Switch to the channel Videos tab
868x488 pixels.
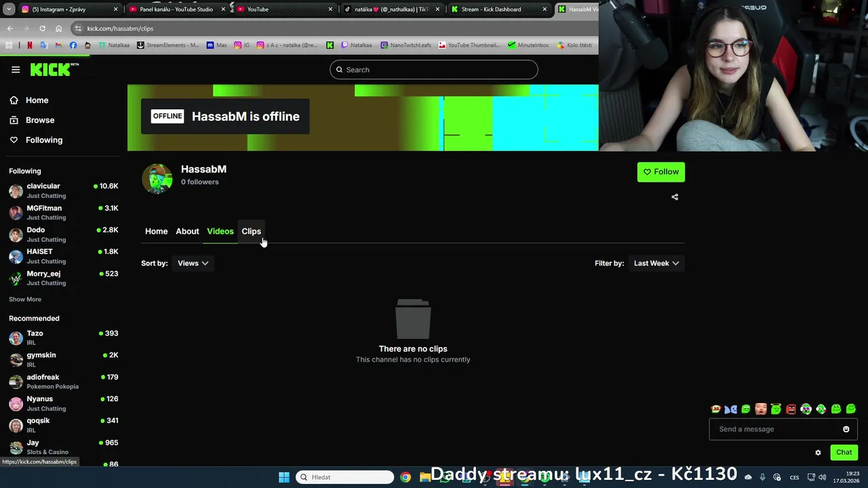click(x=220, y=231)
